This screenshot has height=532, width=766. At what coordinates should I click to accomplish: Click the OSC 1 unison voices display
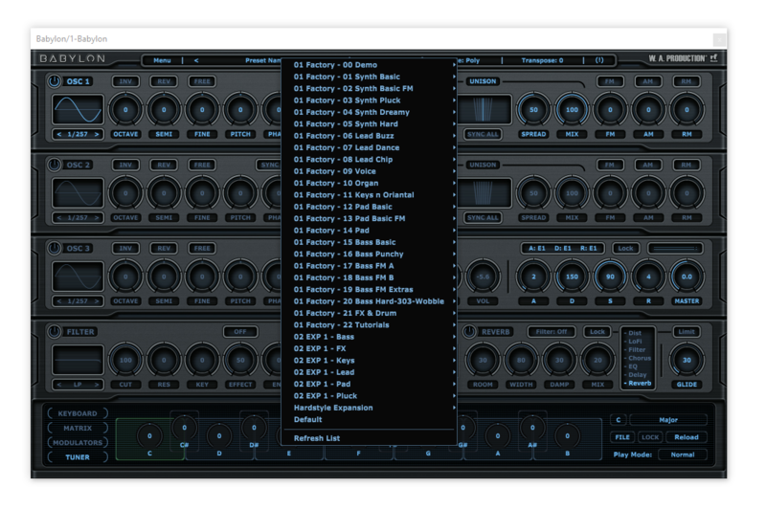tap(483, 110)
